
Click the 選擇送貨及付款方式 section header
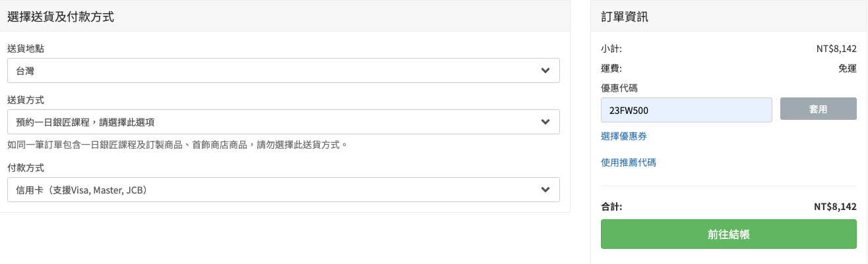coord(61,17)
